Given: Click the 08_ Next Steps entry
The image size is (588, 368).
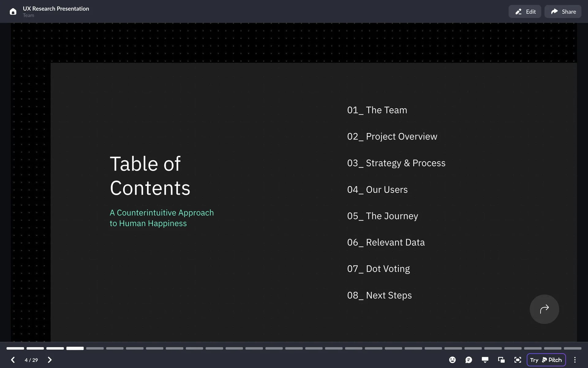Looking at the screenshot, I should coord(379,295).
